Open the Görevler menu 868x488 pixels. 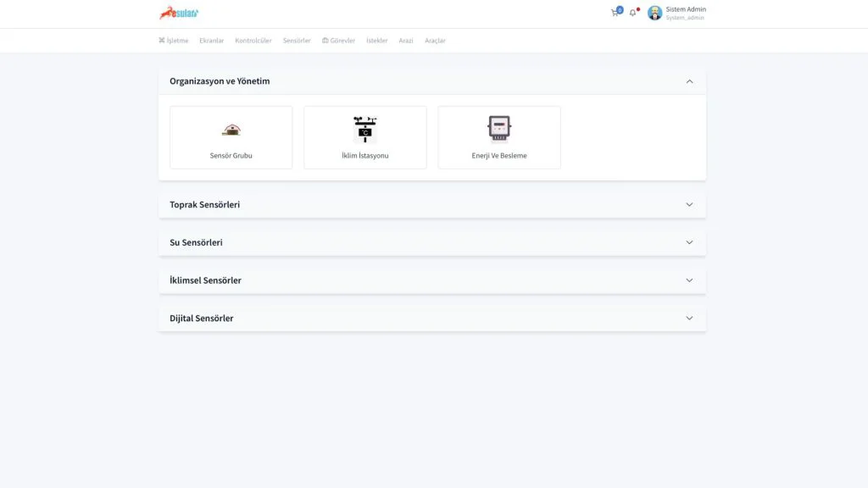tap(338, 41)
